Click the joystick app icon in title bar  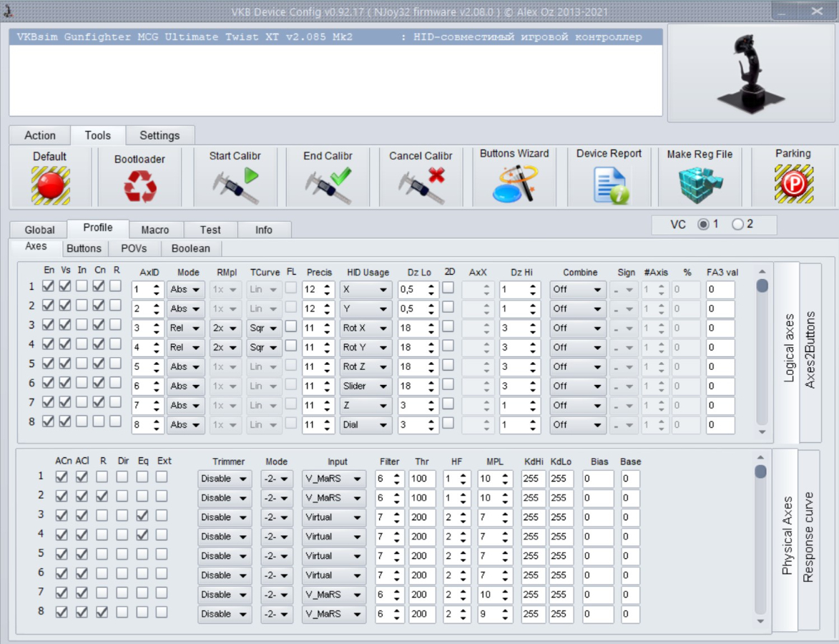pos(8,10)
